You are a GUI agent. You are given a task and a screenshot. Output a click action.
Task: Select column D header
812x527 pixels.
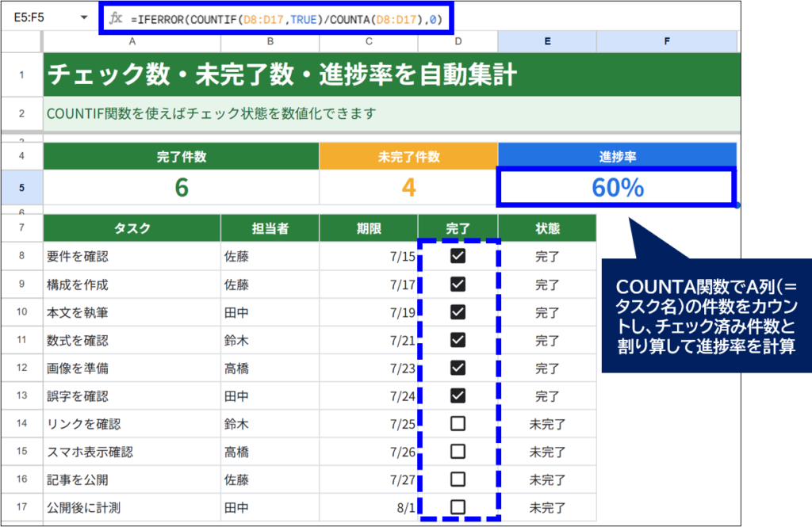pos(458,41)
